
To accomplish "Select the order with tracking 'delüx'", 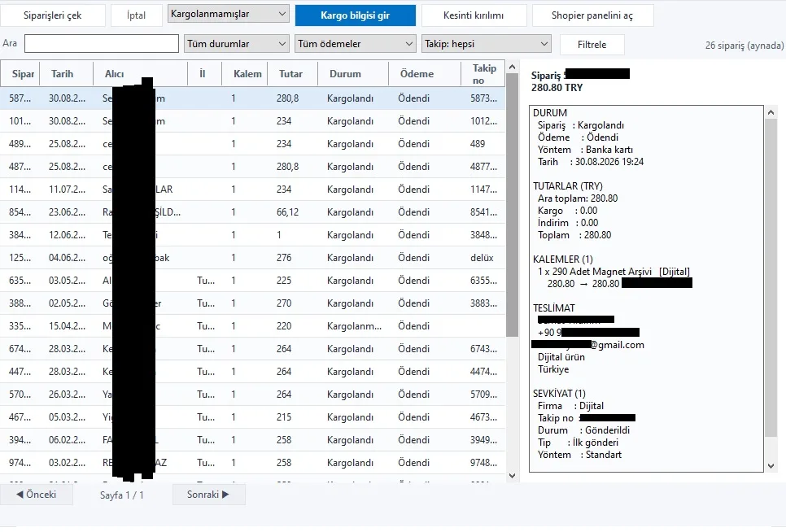I will coord(252,258).
